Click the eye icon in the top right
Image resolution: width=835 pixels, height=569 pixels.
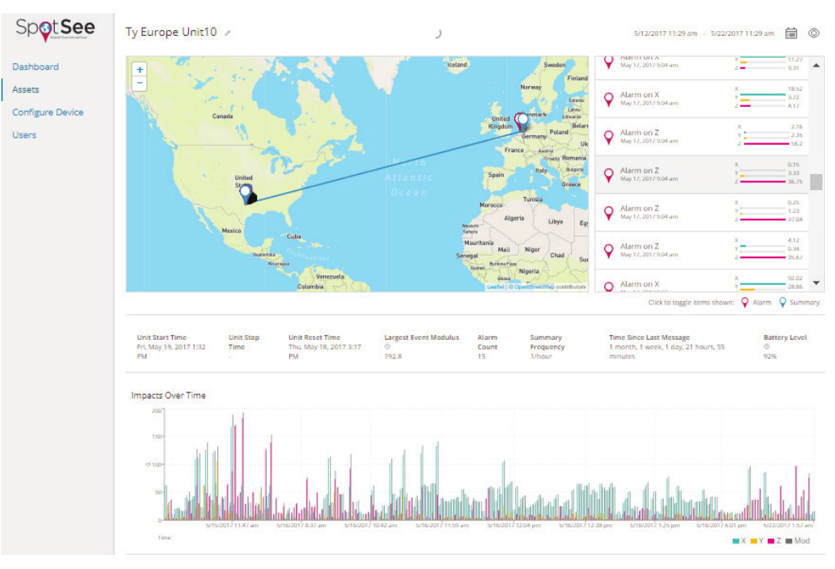(x=814, y=33)
